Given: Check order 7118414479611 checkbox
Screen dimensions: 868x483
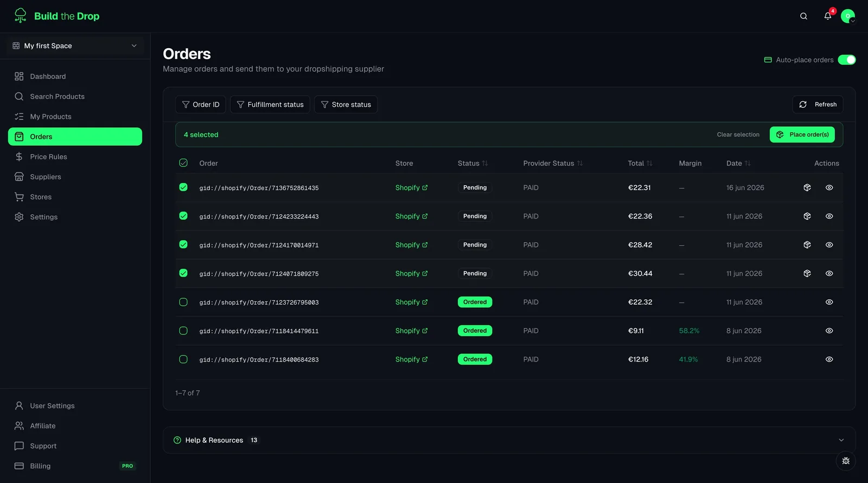Looking at the screenshot, I should (x=183, y=331).
